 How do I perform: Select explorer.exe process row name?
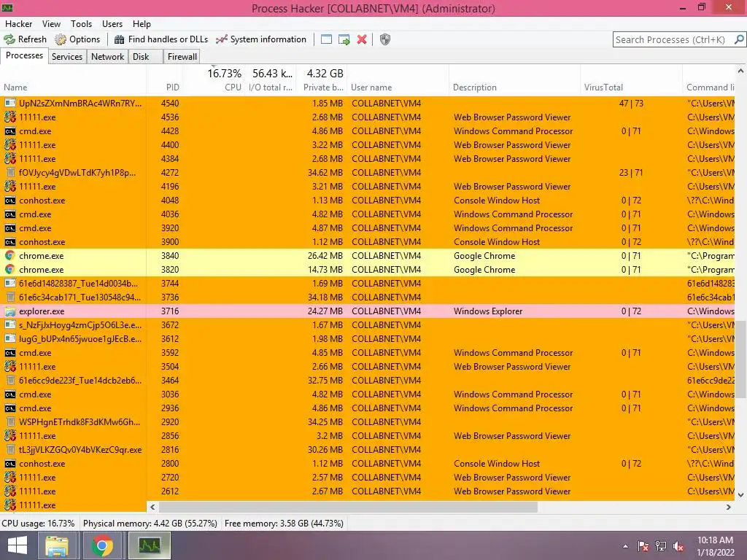click(x=42, y=311)
